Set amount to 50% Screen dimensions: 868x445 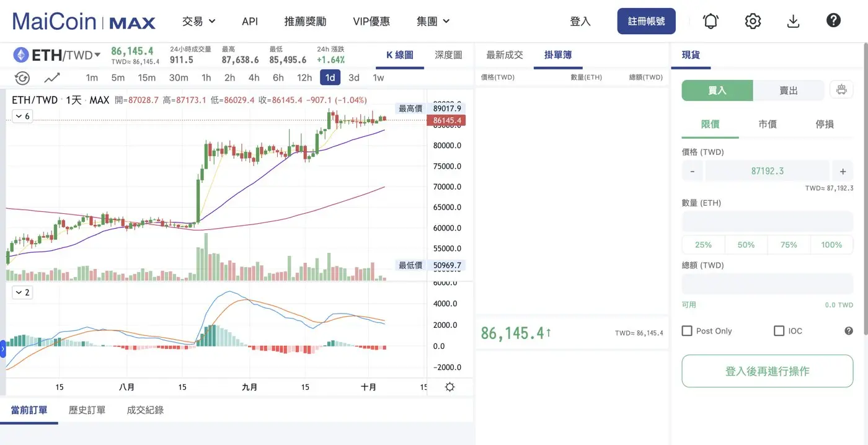746,245
